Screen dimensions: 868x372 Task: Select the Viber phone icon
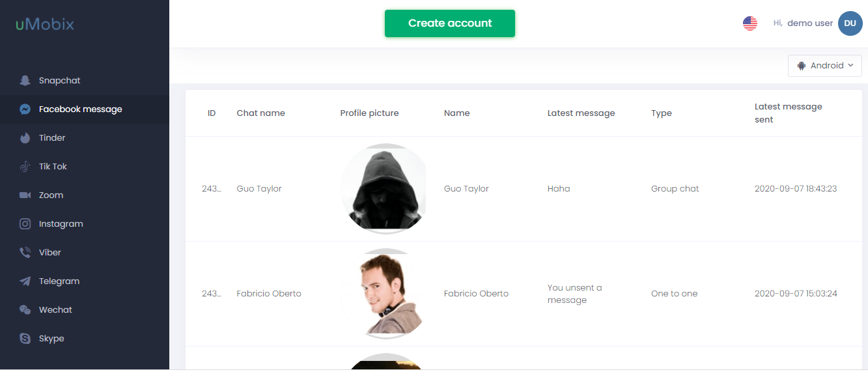pyautogui.click(x=25, y=253)
